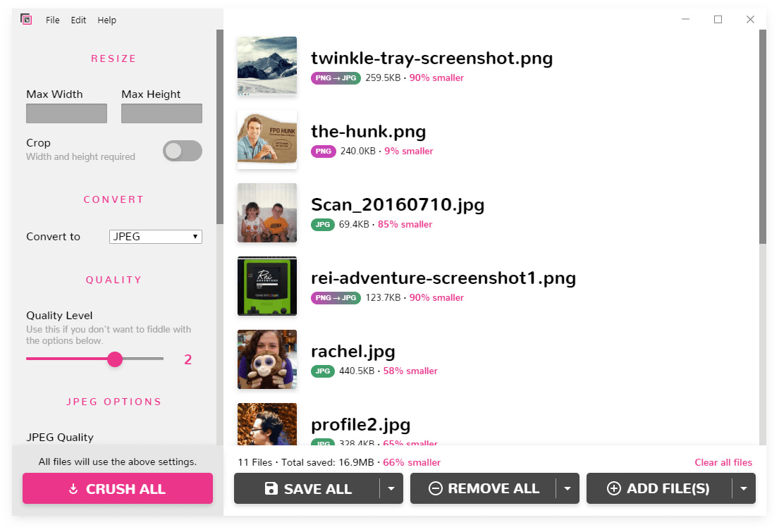Maximize the application window
This screenshot has width=779, height=532.
[x=718, y=20]
